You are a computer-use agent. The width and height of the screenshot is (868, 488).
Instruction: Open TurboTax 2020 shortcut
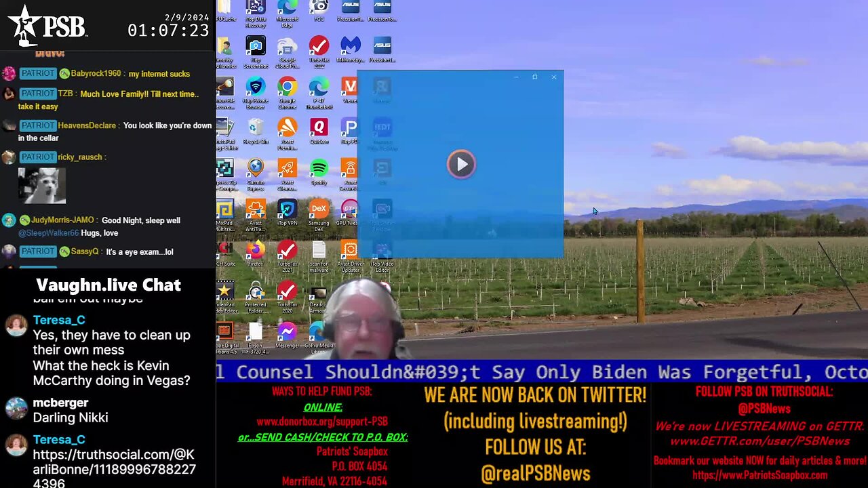[287, 297]
